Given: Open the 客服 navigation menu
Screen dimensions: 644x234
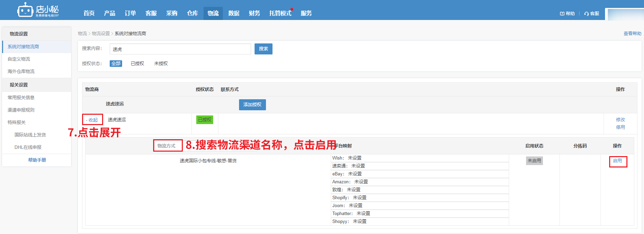Looking at the screenshot, I should 151,13.
